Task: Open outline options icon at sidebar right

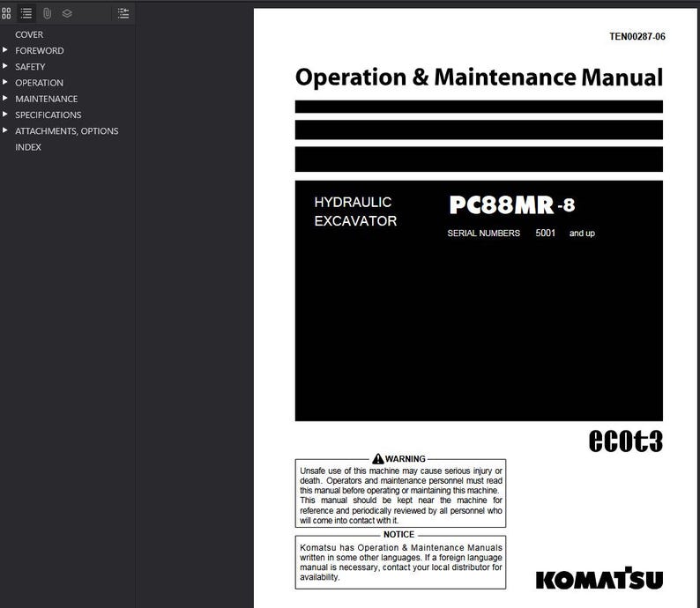Action: [x=123, y=13]
